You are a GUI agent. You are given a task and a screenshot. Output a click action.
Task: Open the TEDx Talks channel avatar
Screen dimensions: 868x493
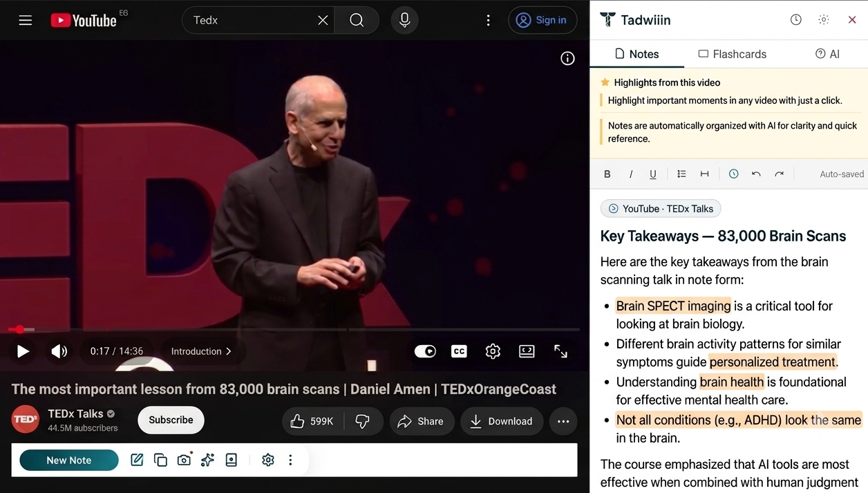[26, 420]
